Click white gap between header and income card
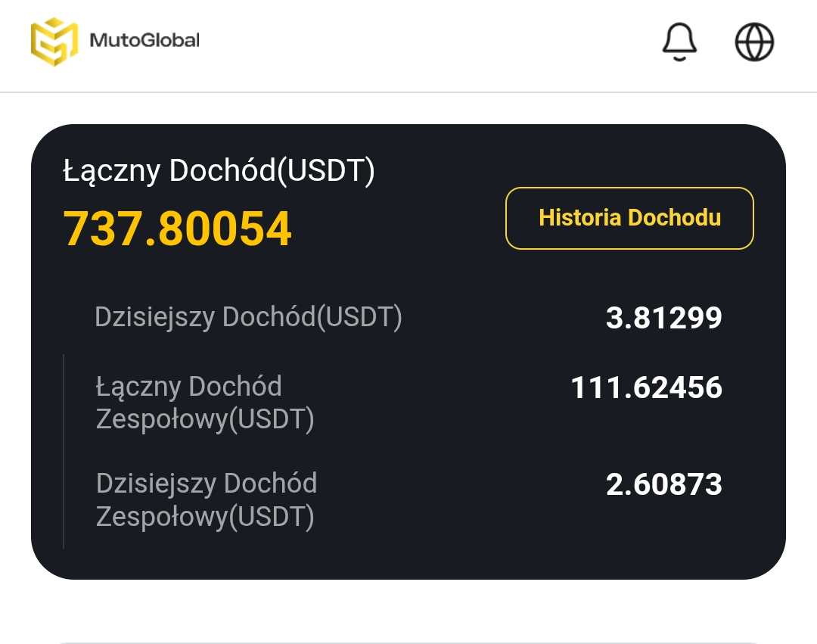817x644 pixels. [x=408, y=109]
